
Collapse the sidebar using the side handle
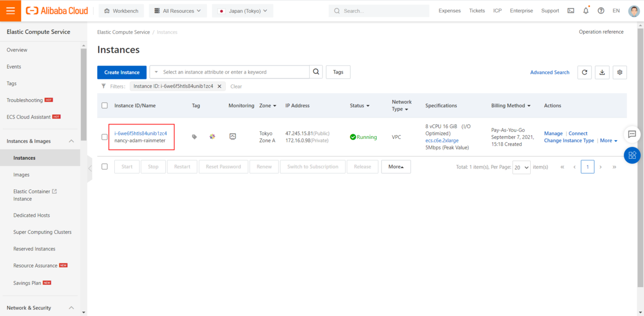90,168
